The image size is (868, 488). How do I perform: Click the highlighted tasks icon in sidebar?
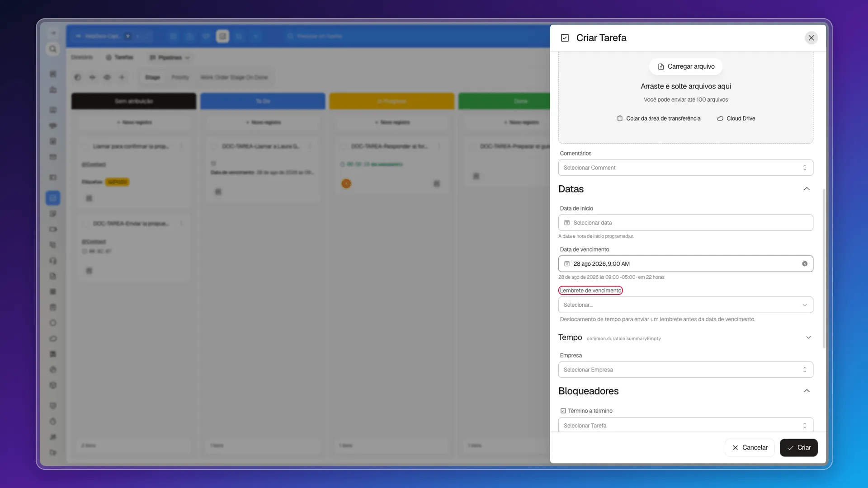pyautogui.click(x=53, y=198)
